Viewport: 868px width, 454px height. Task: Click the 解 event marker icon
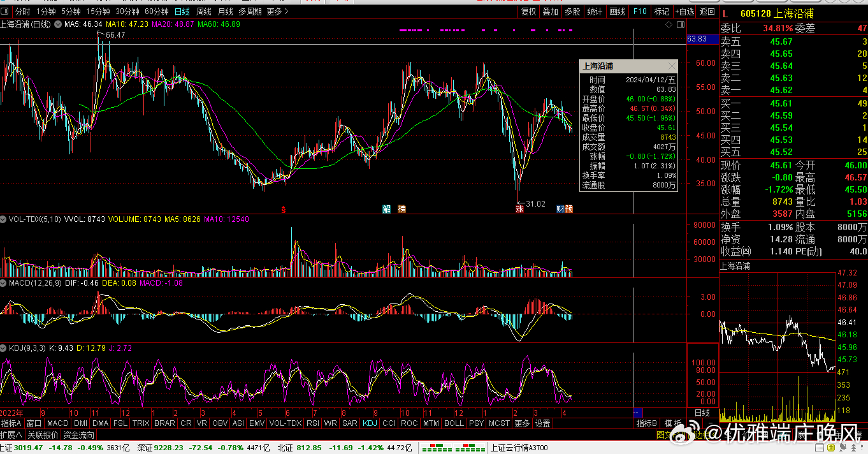coord(386,209)
